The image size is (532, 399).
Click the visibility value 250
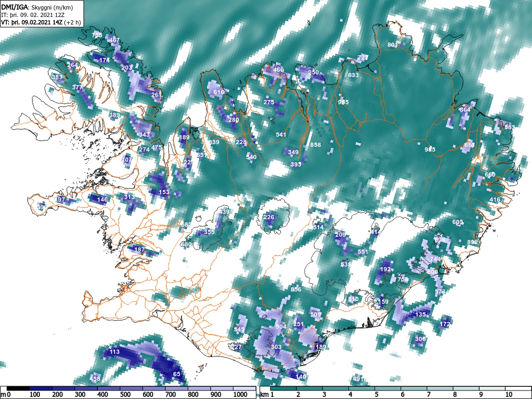click(313, 72)
